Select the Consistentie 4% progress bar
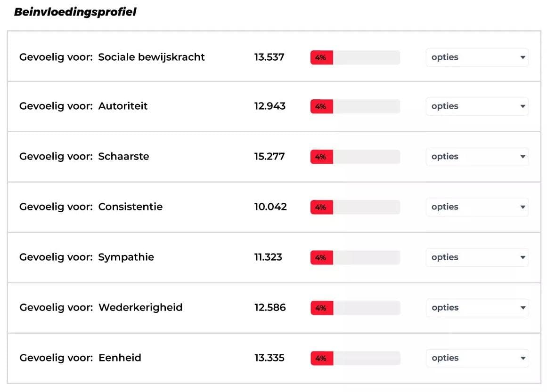Image resolution: width=547 pixels, height=392 pixels. coord(355,207)
